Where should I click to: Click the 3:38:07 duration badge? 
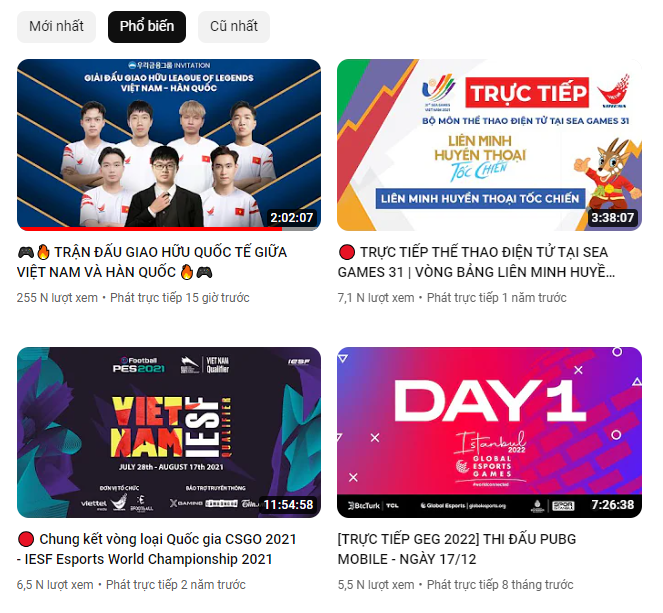coord(612,218)
